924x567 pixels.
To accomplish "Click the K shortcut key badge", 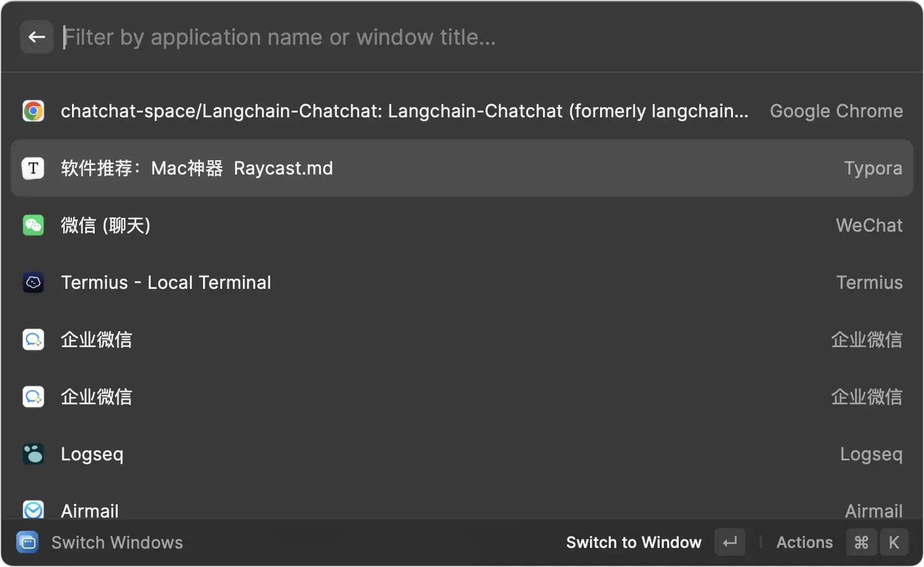I will [894, 542].
